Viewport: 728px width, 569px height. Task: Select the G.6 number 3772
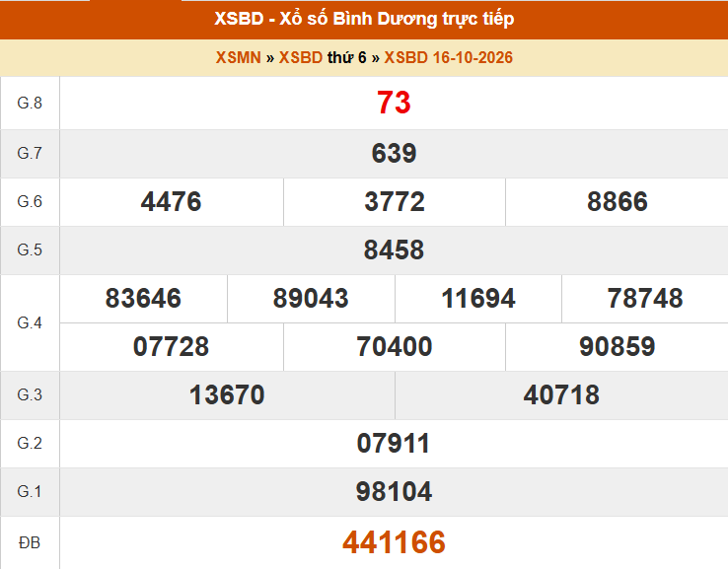(395, 201)
